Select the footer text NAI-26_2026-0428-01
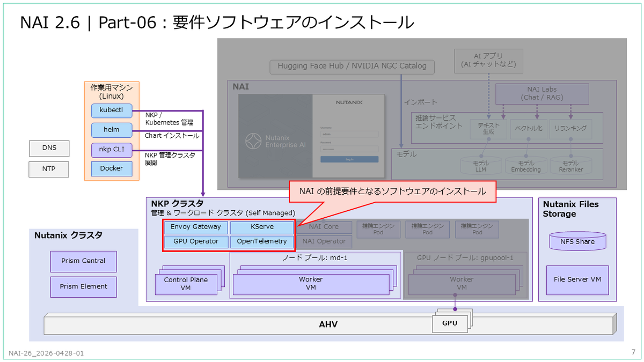Image resolution: width=644 pixels, height=362 pixels. tap(46, 353)
